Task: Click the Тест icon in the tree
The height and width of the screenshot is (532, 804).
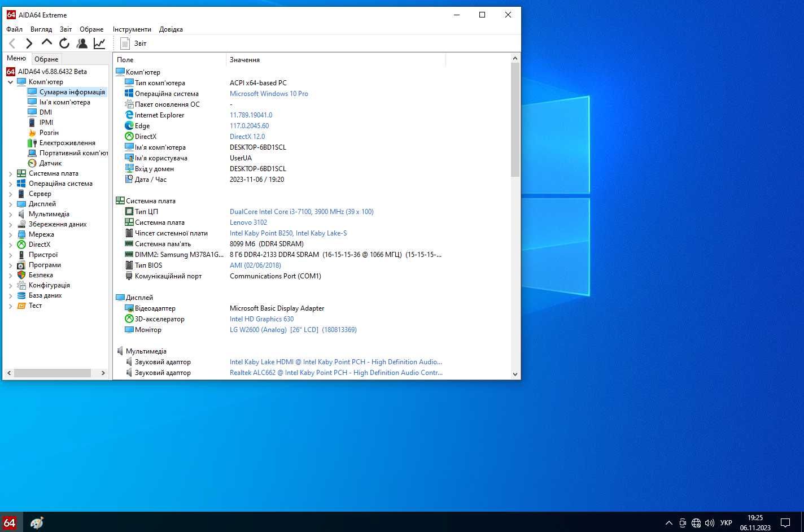Action: point(21,306)
